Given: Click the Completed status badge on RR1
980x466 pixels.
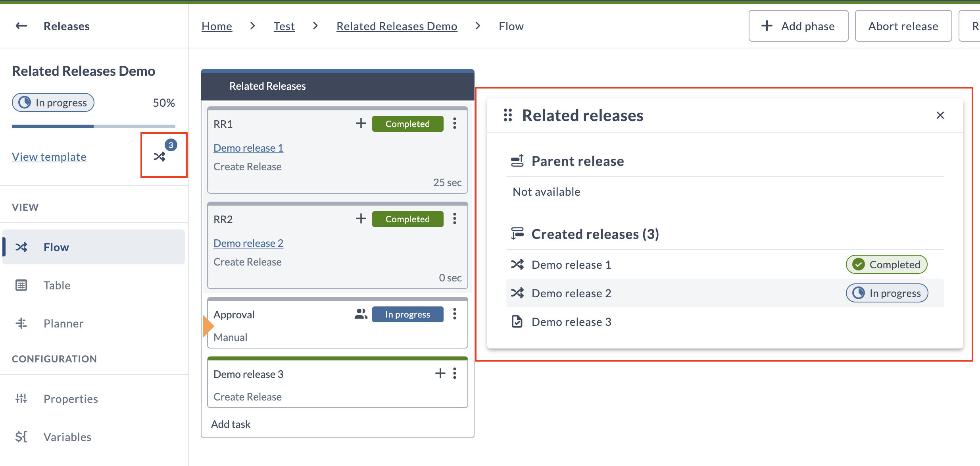Looking at the screenshot, I should pos(407,123).
